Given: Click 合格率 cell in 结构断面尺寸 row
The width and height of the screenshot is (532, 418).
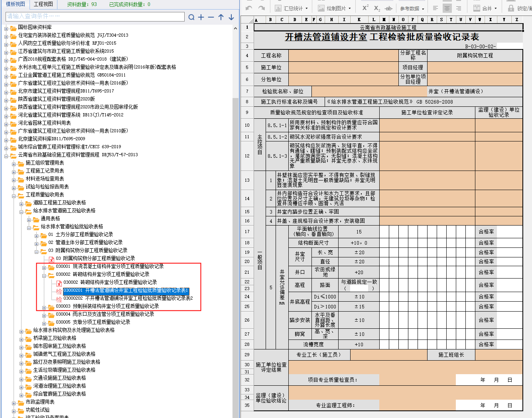Looking at the screenshot, I should coord(486,243).
